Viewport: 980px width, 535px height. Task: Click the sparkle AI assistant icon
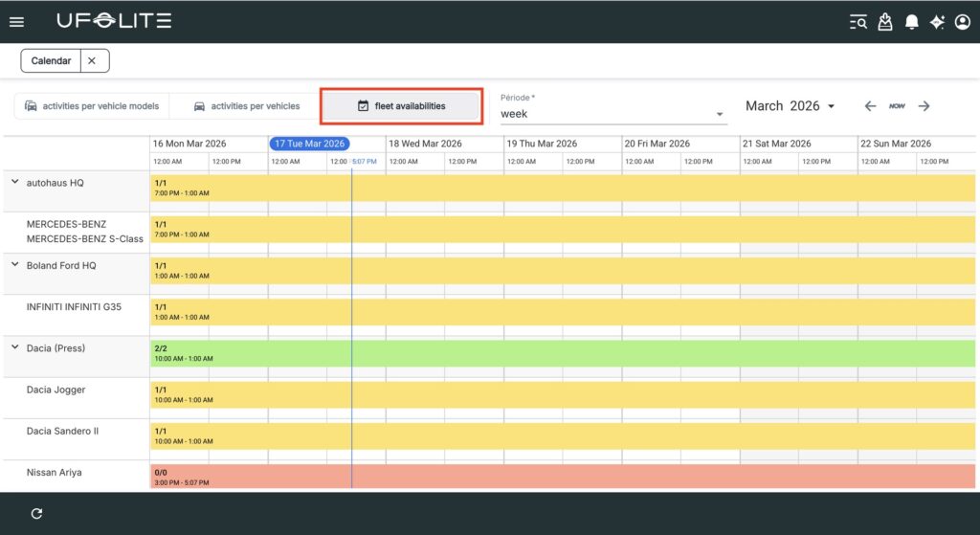point(937,22)
